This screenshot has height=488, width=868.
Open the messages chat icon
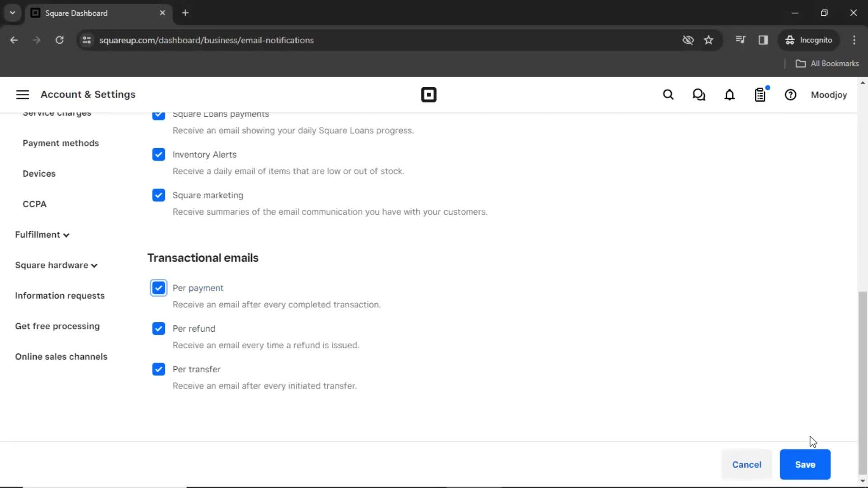(x=699, y=95)
